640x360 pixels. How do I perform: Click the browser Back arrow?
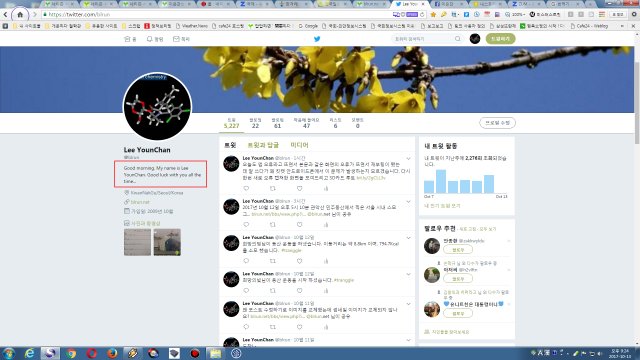pos(6,14)
